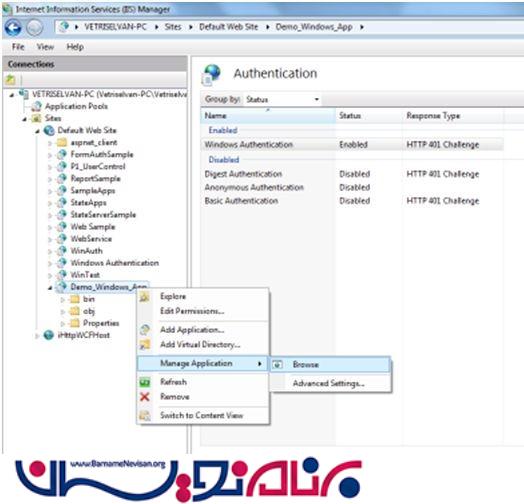The width and height of the screenshot is (524, 504).
Task: Collapse the Disabled group header
Action: 224,159
